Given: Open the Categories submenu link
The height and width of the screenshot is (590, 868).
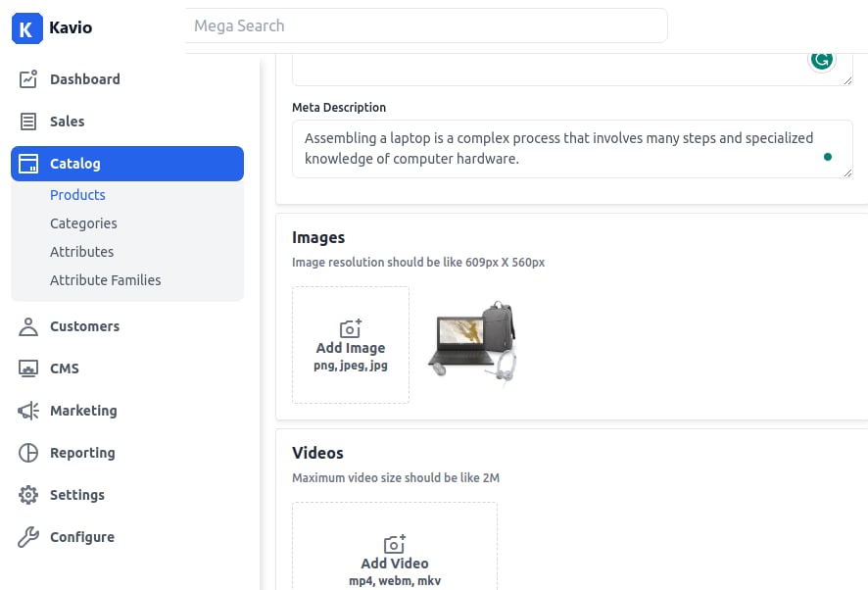Looking at the screenshot, I should 83,223.
